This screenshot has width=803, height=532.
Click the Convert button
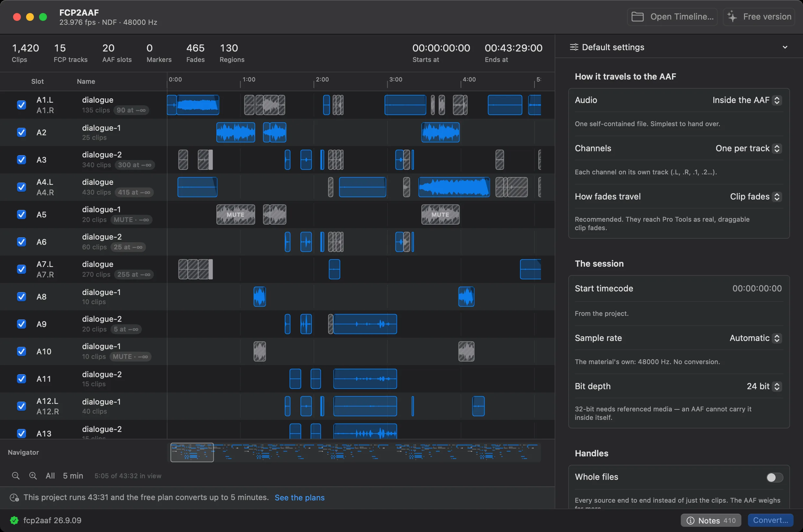[x=770, y=521]
